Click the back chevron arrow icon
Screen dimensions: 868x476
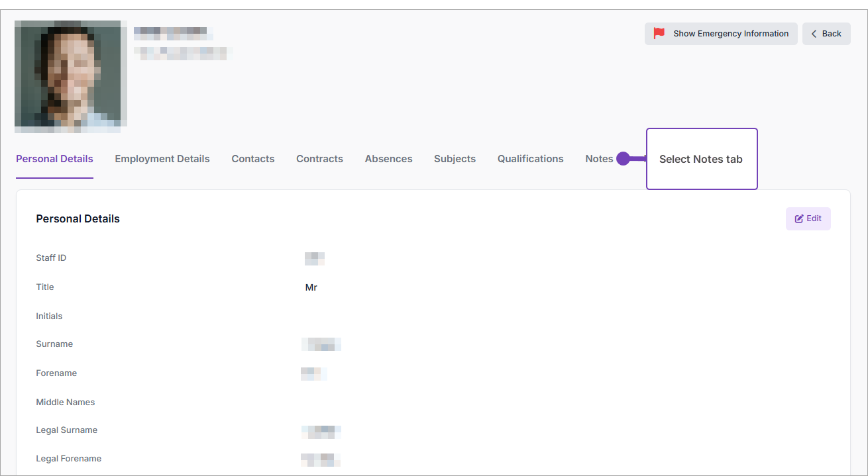814,33
